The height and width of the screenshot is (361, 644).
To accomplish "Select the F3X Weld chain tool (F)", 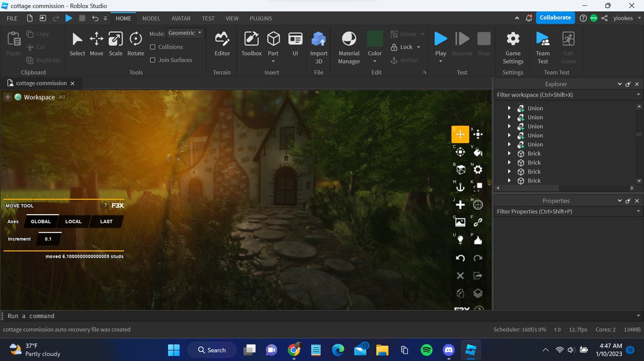I will tap(478, 222).
